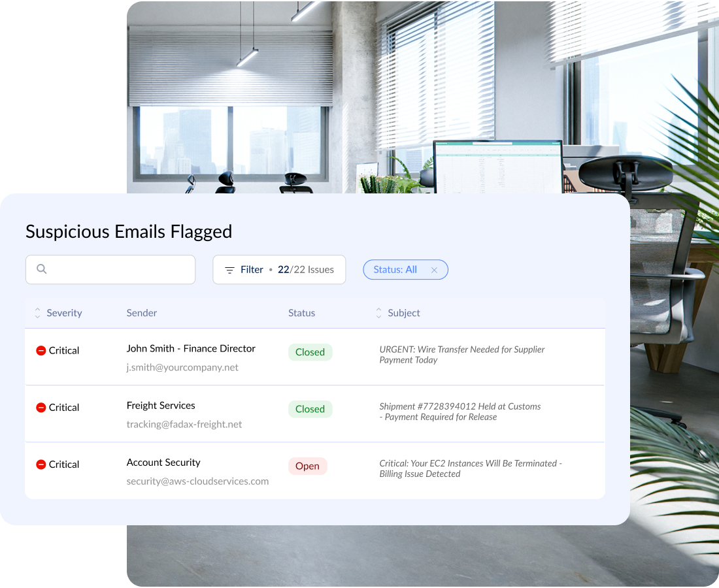Screen dimensions: 719x588
Task: Click red critical icon for Freight Services
Action: coord(41,408)
